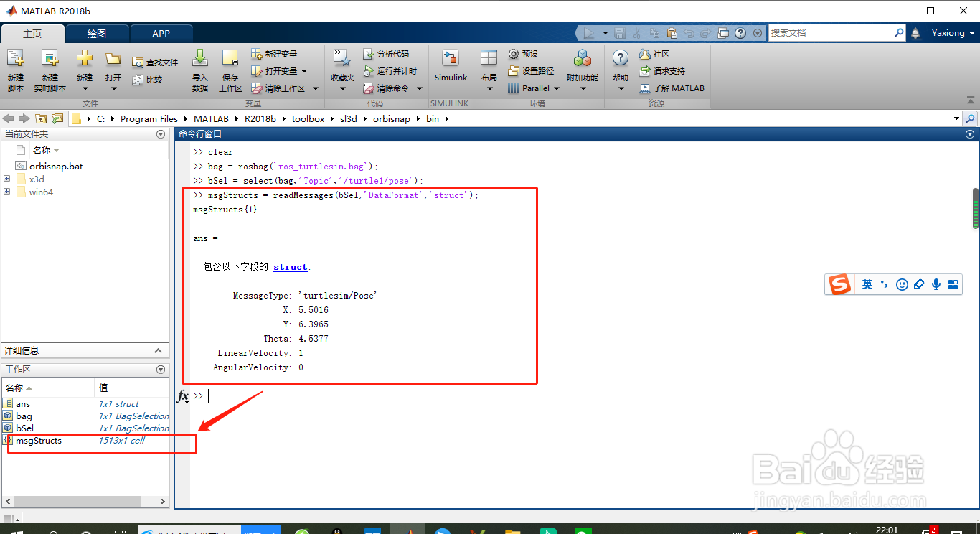
Task: Select 请求支持 (Request Support)
Action: (662, 71)
